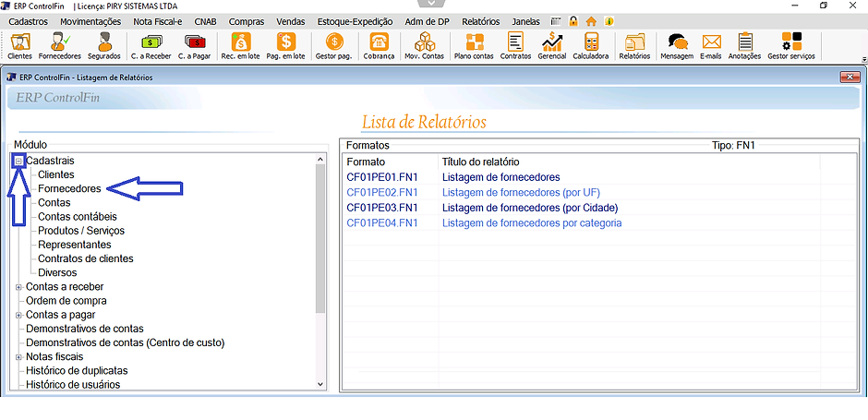
Task: Select Contas in the module tree
Action: 54,203
